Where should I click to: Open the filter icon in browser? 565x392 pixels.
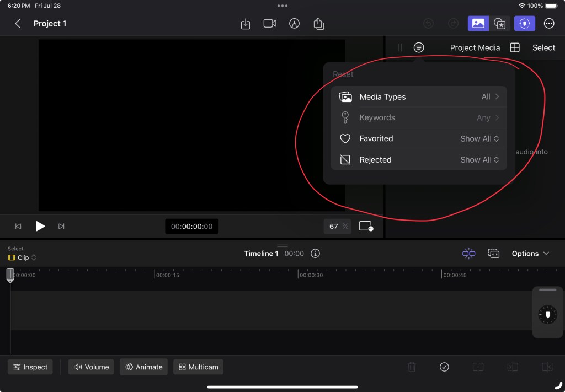[x=419, y=47]
